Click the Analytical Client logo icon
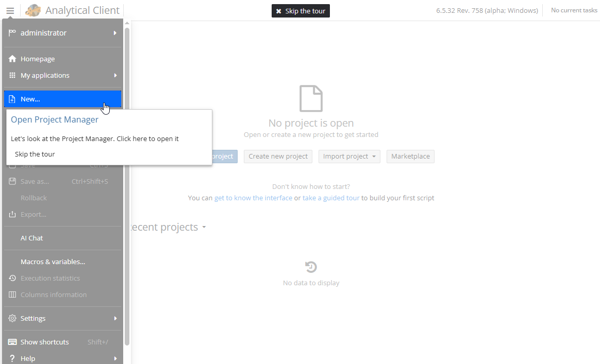The width and height of the screenshot is (600, 364). [x=33, y=10]
